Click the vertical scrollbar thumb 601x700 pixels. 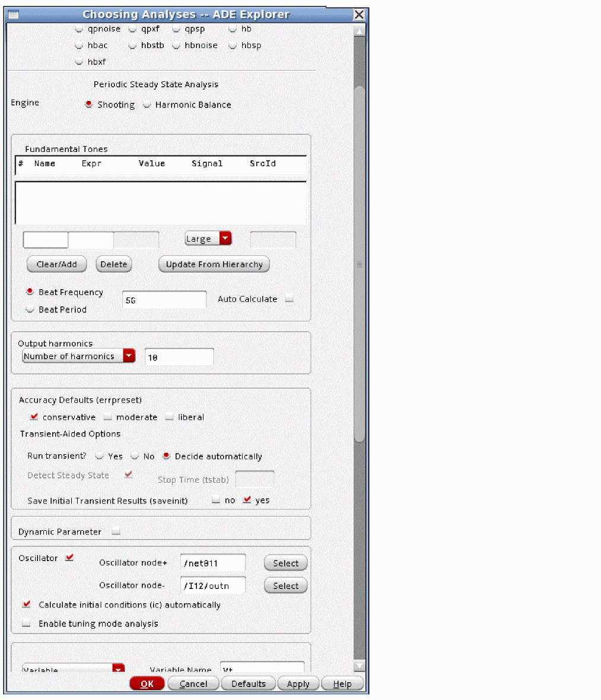359,264
